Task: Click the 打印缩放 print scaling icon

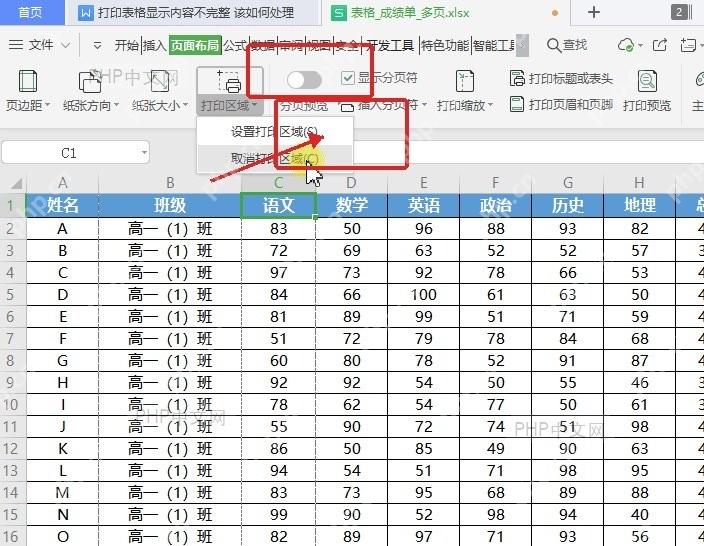Action: (x=464, y=81)
